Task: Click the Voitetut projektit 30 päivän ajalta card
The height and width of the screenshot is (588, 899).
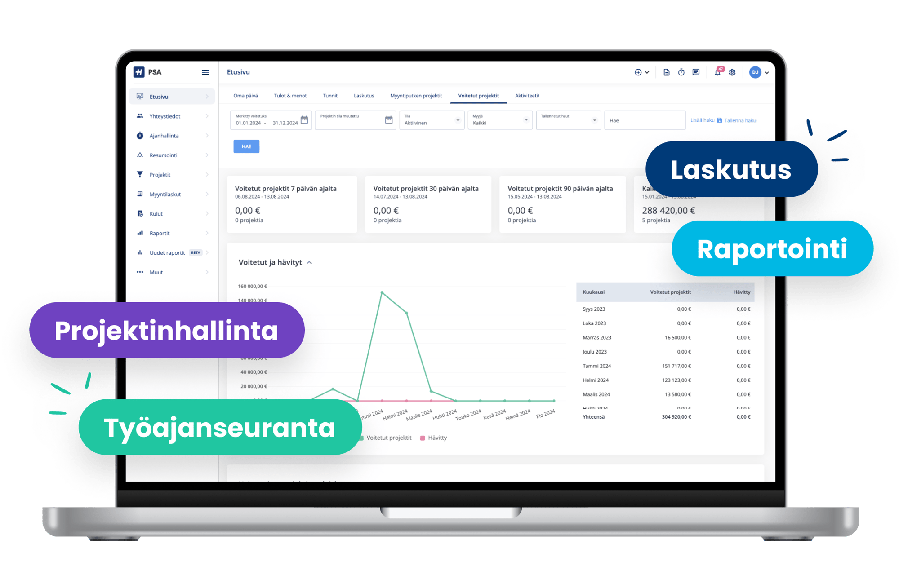Action: point(428,204)
